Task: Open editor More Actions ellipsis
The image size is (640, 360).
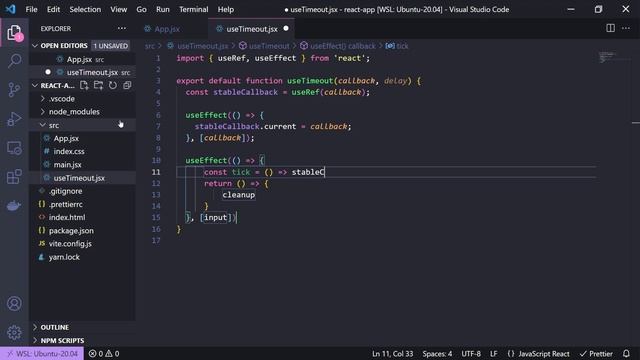Action: [626, 28]
